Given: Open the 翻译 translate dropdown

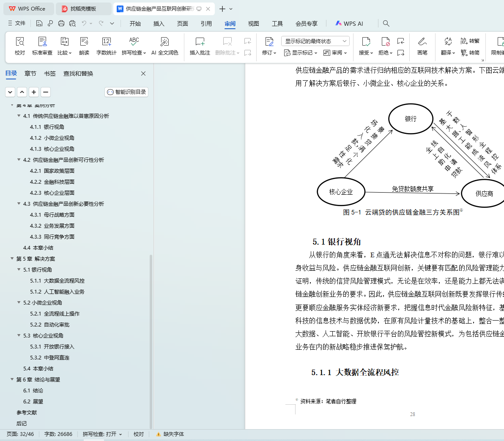Looking at the screenshot, I should (448, 46).
